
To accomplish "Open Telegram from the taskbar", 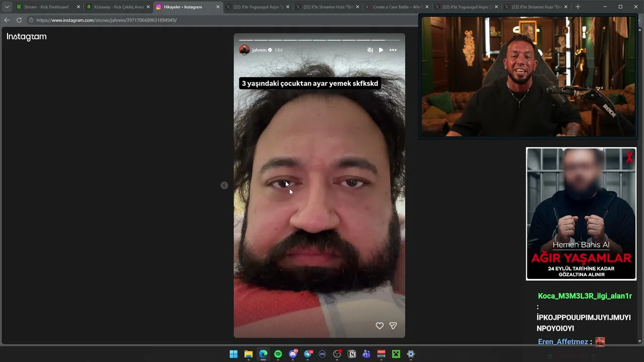I will [x=308, y=354].
